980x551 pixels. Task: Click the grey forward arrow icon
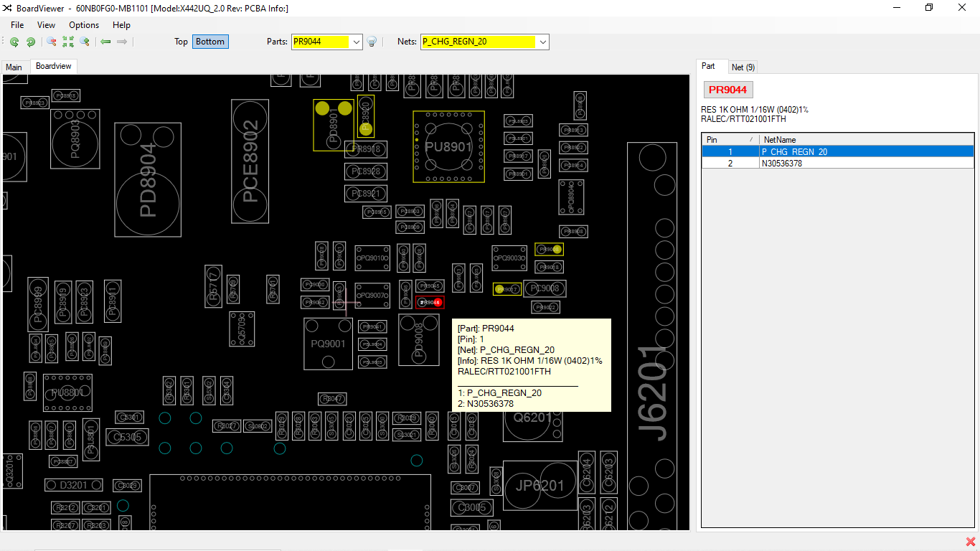click(x=122, y=42)
